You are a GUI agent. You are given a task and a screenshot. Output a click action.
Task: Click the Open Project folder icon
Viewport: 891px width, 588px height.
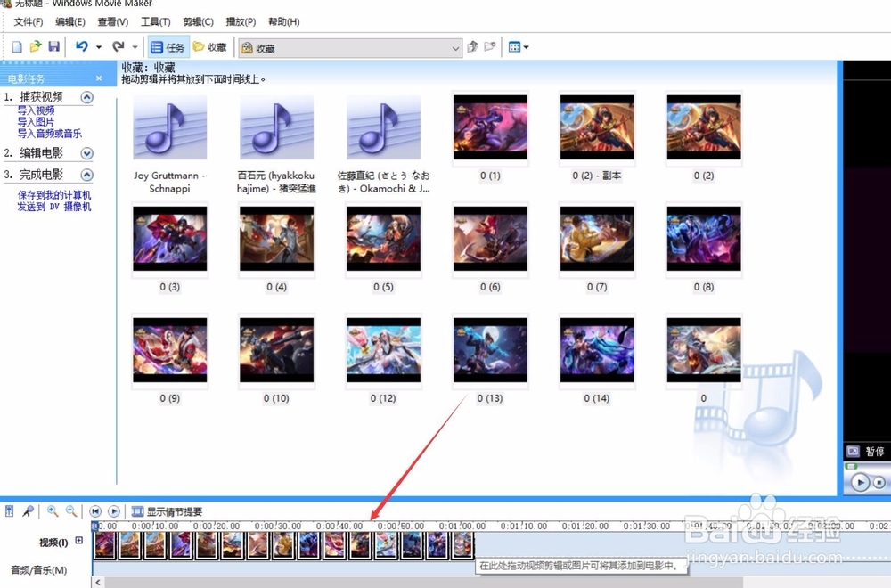[36, 46]
